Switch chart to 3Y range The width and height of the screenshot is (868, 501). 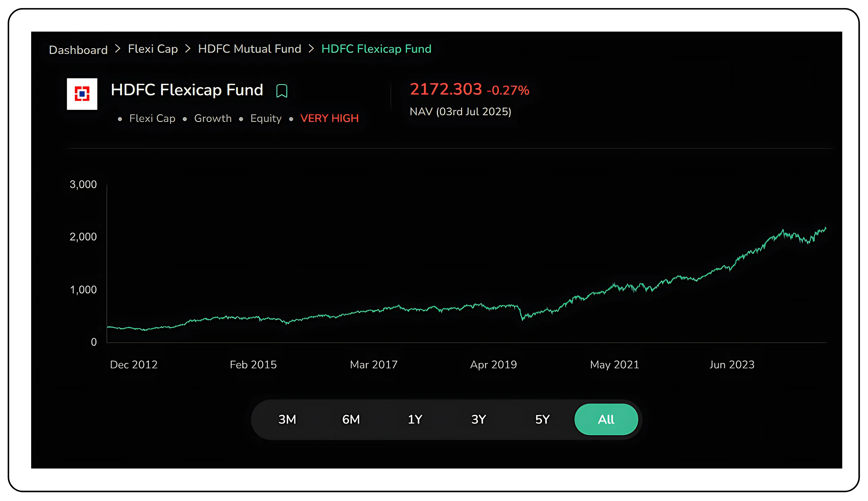click(479, 420)
